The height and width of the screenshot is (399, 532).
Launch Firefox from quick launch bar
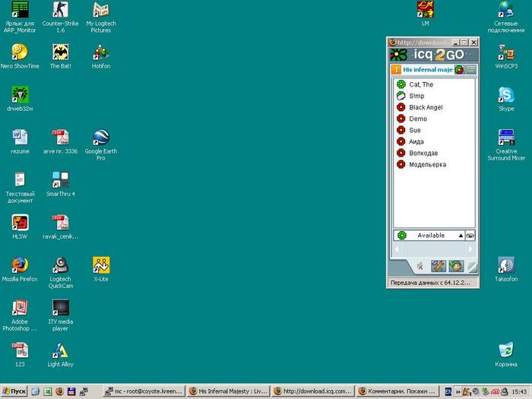[x=59, y=391]
